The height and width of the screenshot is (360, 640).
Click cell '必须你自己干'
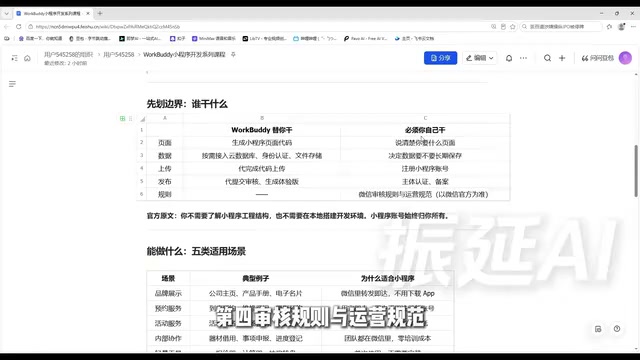coord(425,130)
